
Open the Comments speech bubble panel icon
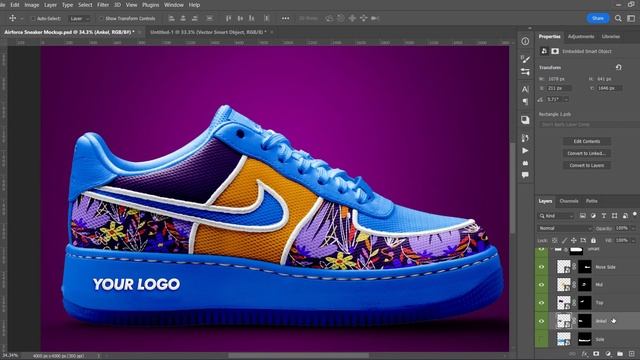[525, 175]
